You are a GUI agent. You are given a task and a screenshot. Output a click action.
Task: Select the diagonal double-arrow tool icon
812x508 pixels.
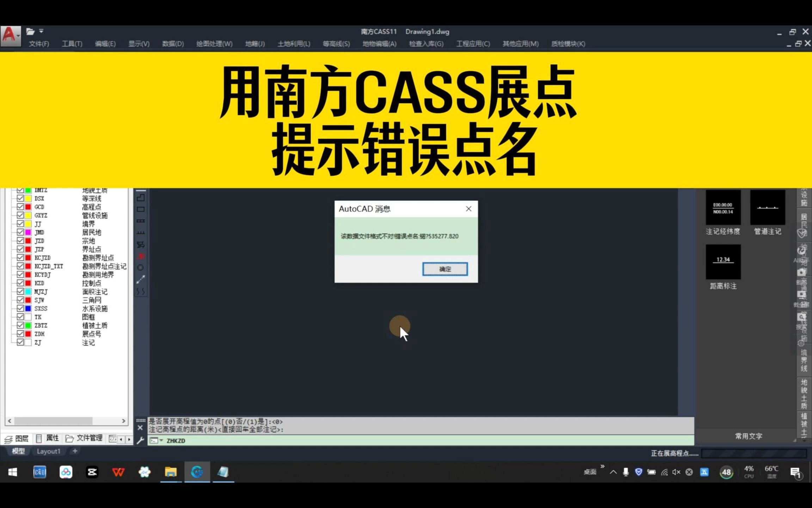141,280
